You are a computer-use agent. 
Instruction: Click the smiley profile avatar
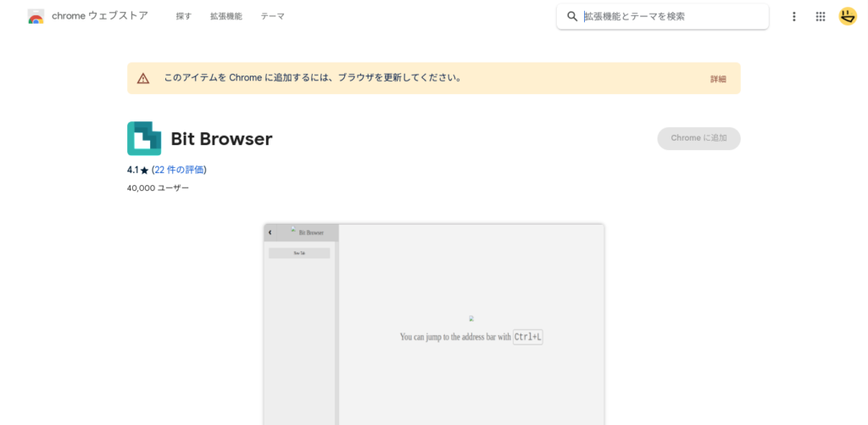[x=848, y=16]
